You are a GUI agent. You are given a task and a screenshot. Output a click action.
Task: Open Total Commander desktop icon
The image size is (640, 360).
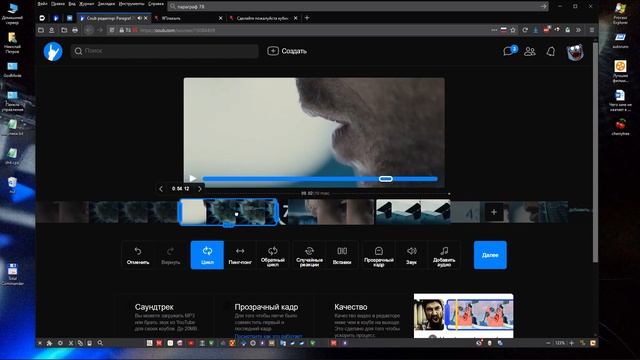tap(13, 274)
